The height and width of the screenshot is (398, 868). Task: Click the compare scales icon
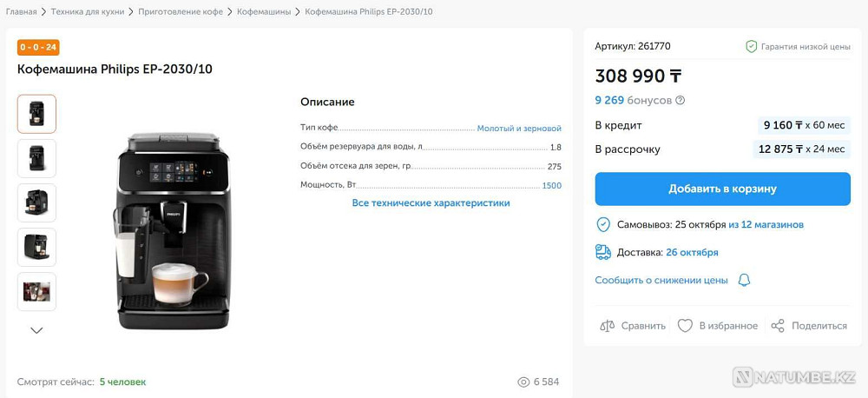click(608, 325)
